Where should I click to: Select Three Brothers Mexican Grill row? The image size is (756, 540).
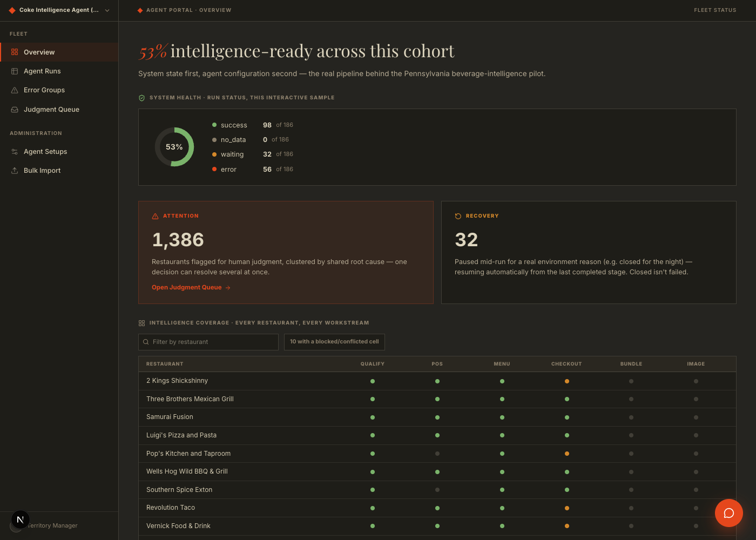pyautogui.click(x=437, y=399)
